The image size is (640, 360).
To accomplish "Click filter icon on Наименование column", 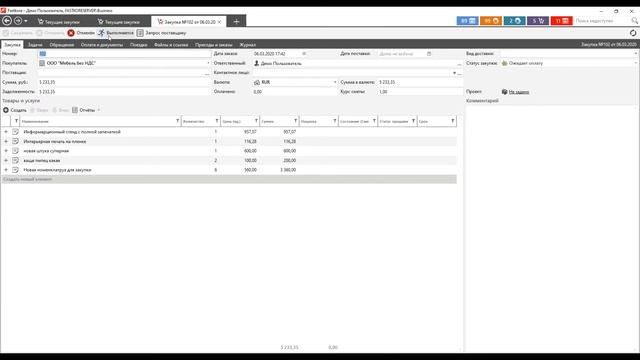I will tap(178, 121).
